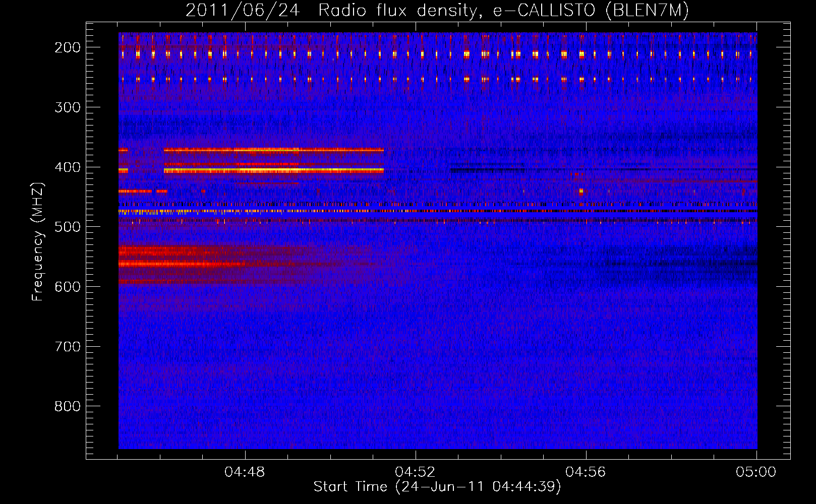
Task: Click the 300 frequency tick label
Action: tap(67, 107)
